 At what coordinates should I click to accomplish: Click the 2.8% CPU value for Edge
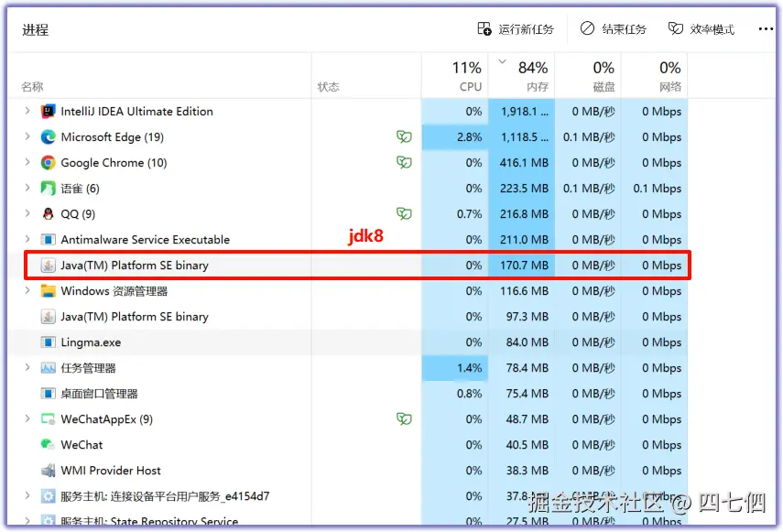(470, 137)
